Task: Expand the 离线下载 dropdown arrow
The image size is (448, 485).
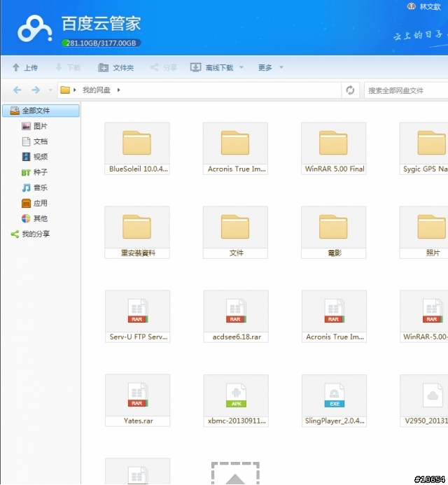Action: (241, 67)
